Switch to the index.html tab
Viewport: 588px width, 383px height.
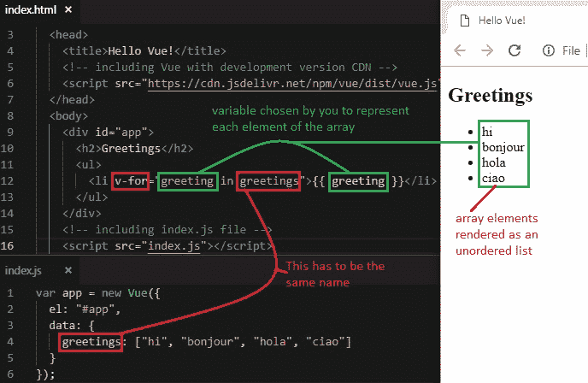[x=31, y=9]
